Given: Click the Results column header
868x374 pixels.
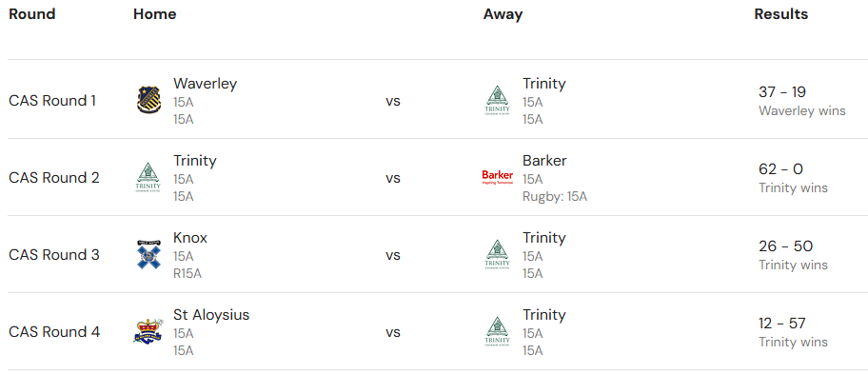Looking at the screenshot, I should click(781, 14).
